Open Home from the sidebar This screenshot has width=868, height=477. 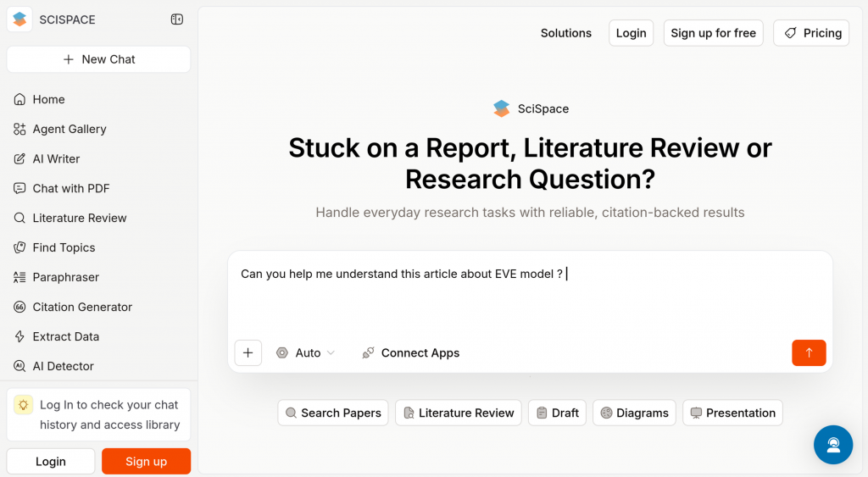[48, 99]
